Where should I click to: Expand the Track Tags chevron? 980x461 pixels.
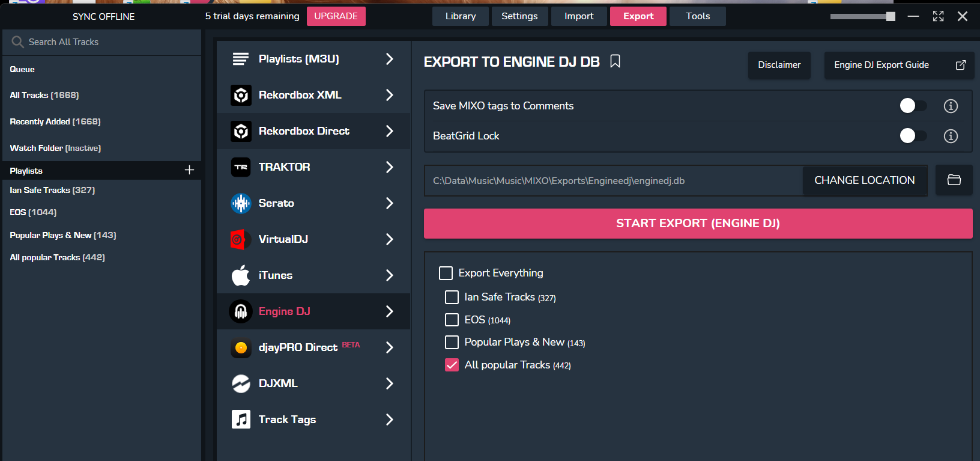point(390,420)
